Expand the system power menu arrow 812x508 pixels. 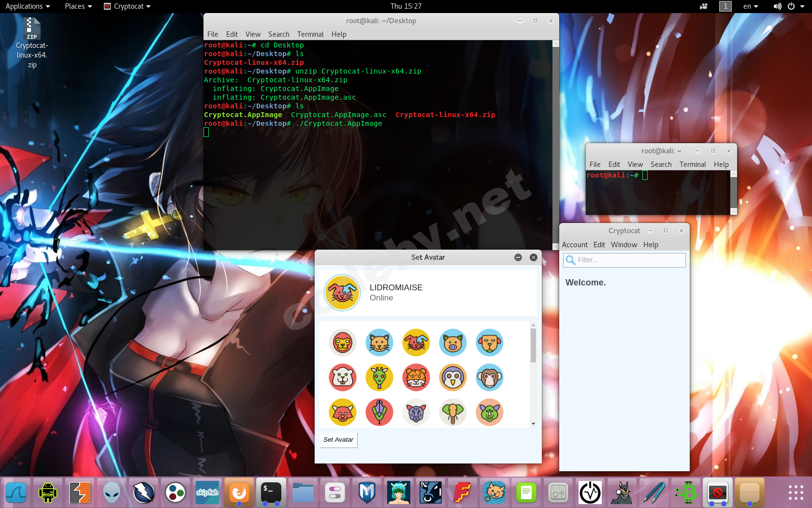802,6
